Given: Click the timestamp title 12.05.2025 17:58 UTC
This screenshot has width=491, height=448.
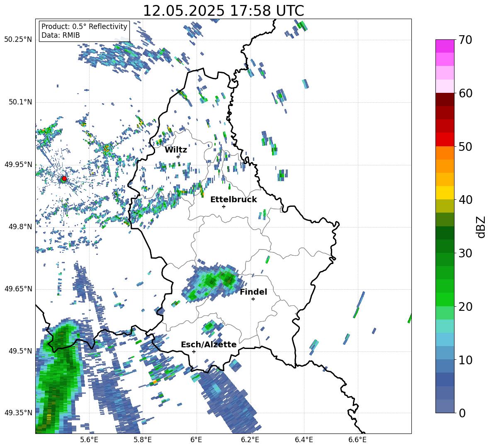Looking at the screenshot, I should [224, 11].
